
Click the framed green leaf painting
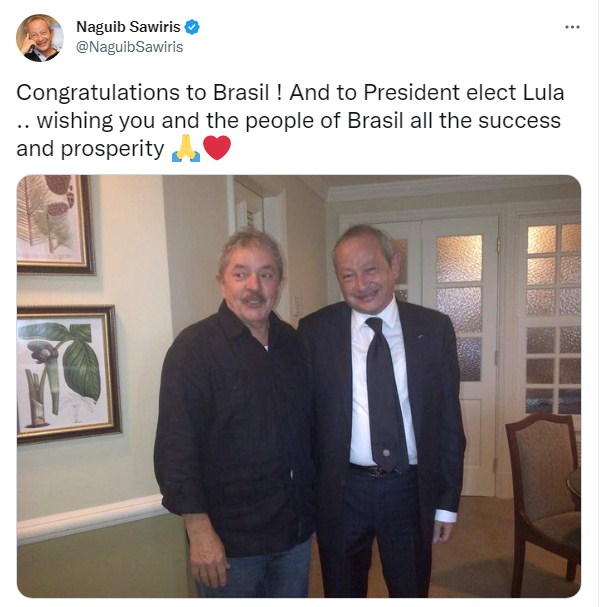pyautogui.click(x=68, y=374)
